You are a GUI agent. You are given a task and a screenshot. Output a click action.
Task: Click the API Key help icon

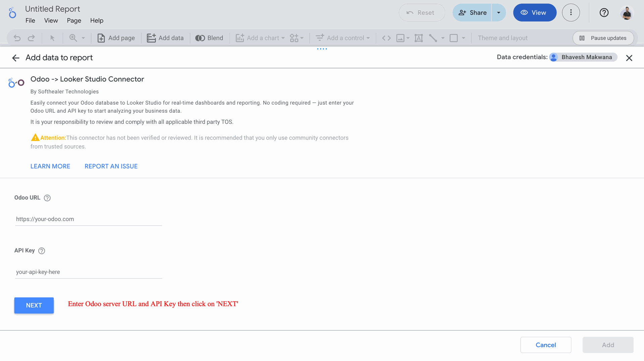click(x=42, y=251)
